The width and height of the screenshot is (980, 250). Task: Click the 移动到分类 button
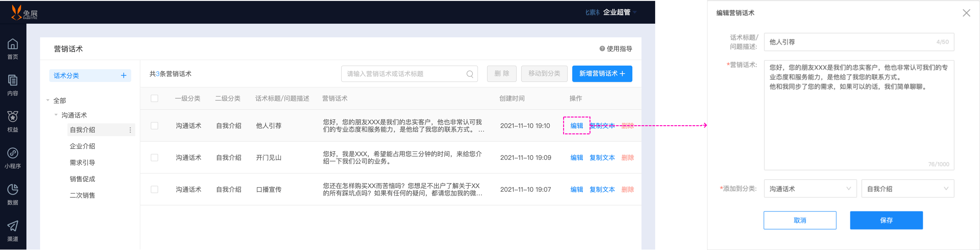[x=544, y=74]
